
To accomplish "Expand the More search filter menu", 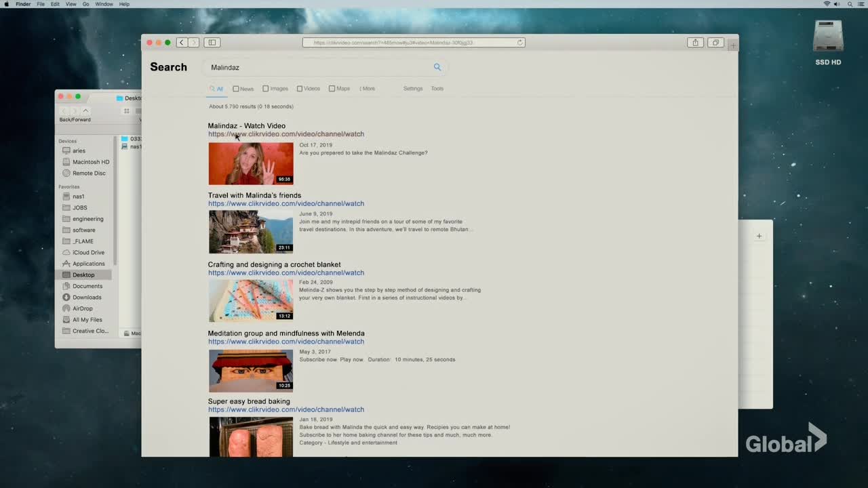I will [x=367, y=89].
